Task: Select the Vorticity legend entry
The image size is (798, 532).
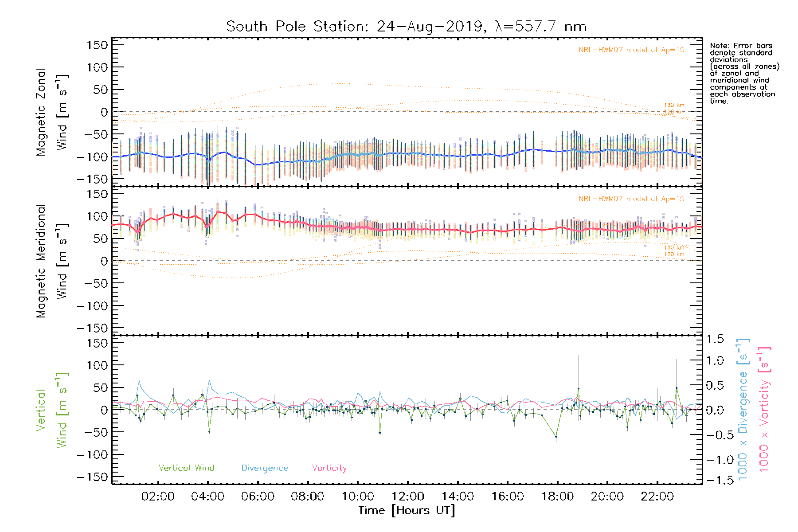Action: tap(329, 468)
